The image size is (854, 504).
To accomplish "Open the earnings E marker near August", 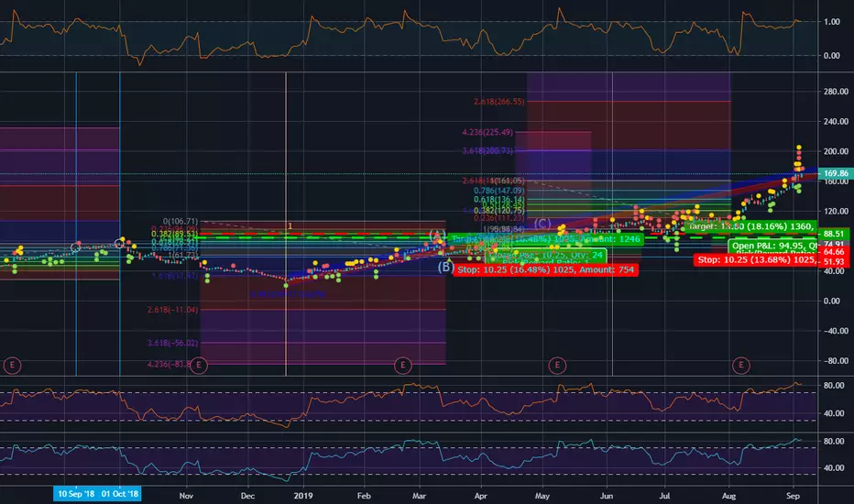I will [740, 365].
